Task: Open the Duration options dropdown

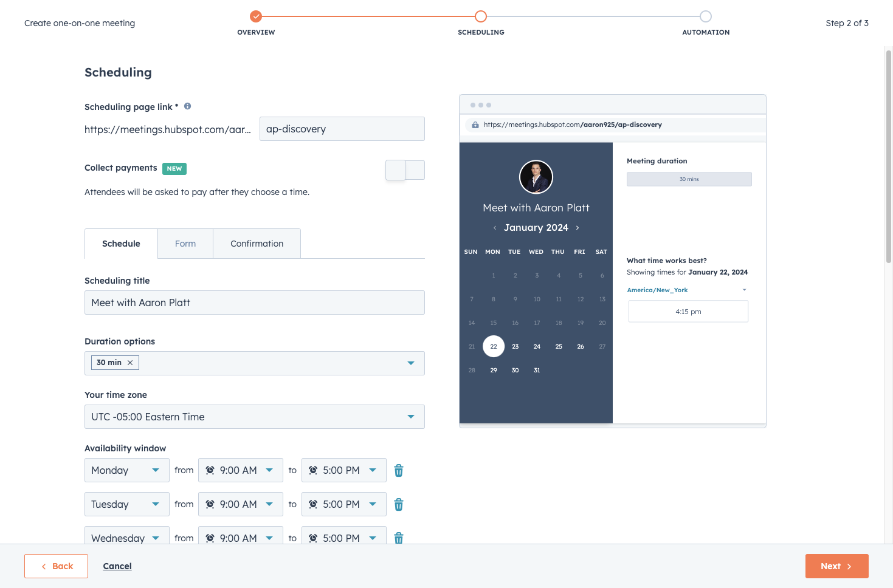Action: tap(255, 363)
